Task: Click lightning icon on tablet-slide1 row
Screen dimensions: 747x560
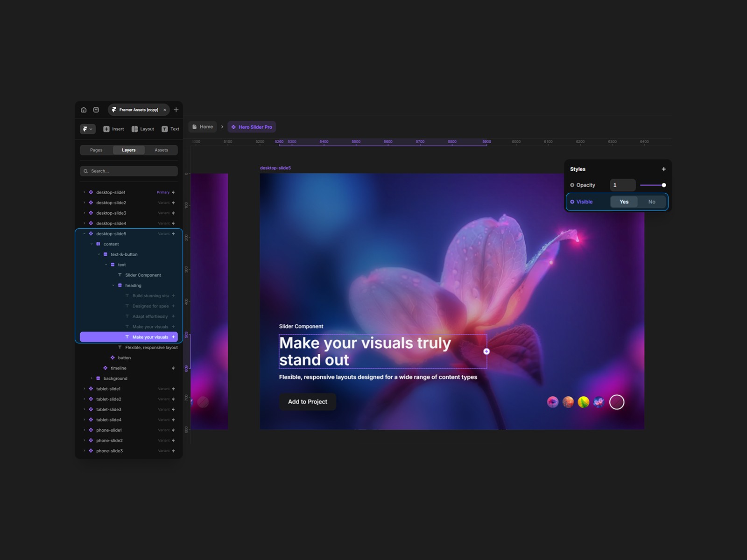Action: [x=173, y=389]
